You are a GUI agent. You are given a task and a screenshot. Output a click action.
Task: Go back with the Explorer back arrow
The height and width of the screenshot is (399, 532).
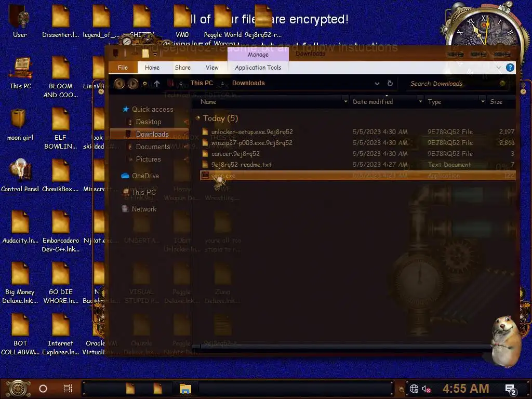pos(119,83)
